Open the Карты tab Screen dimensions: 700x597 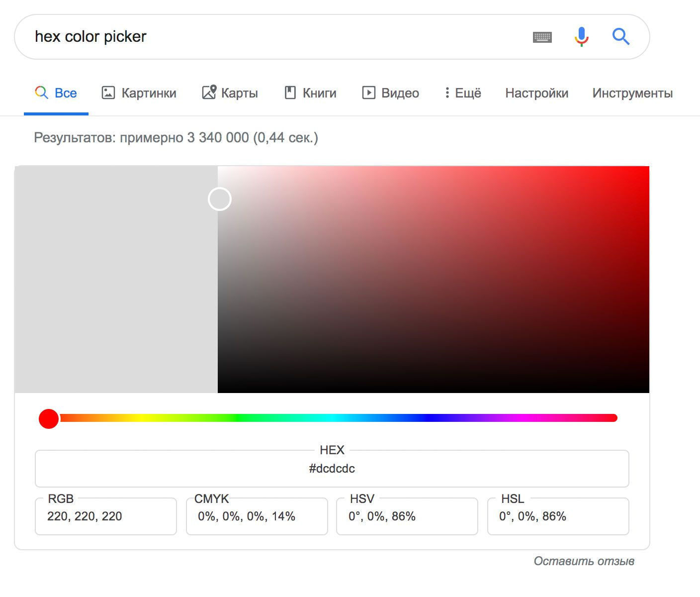coord(230,93)
